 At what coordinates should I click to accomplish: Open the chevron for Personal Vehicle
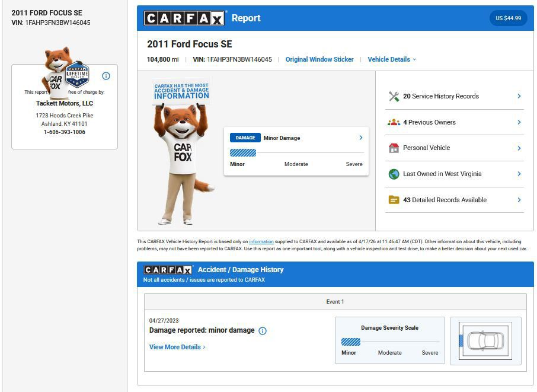519,148
